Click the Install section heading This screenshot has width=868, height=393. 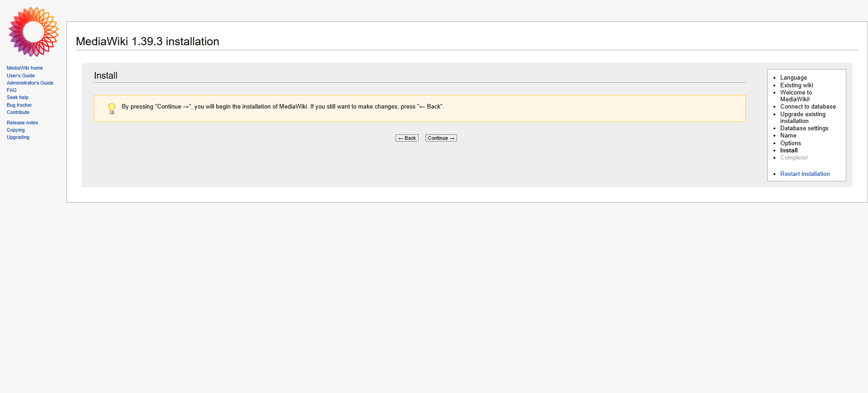(106, 76)
